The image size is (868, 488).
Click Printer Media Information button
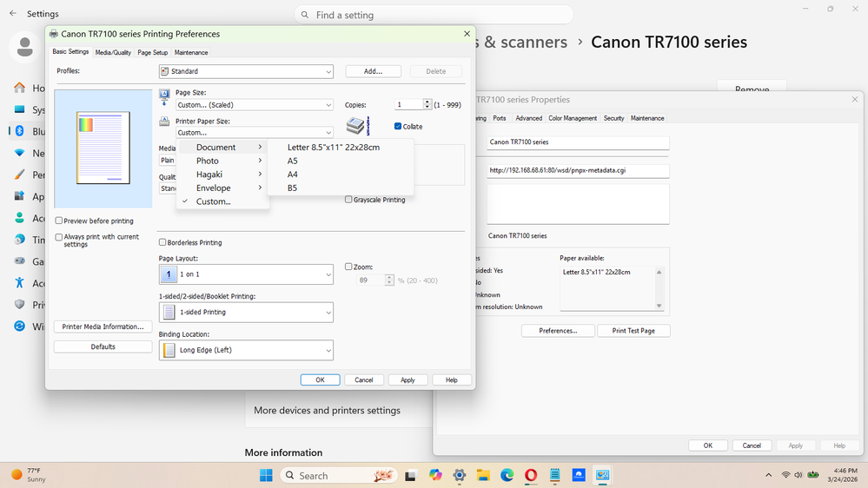point(103,326)
